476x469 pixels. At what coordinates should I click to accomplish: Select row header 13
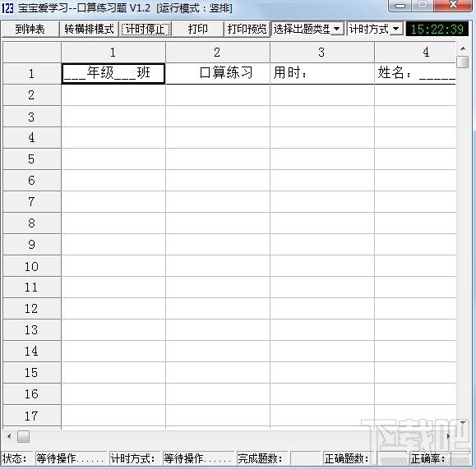31,330
